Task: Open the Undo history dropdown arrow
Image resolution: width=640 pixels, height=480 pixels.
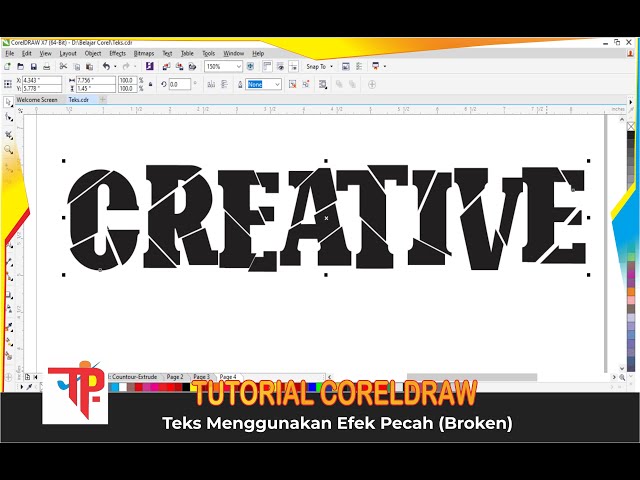Action: tap(115, 66)
